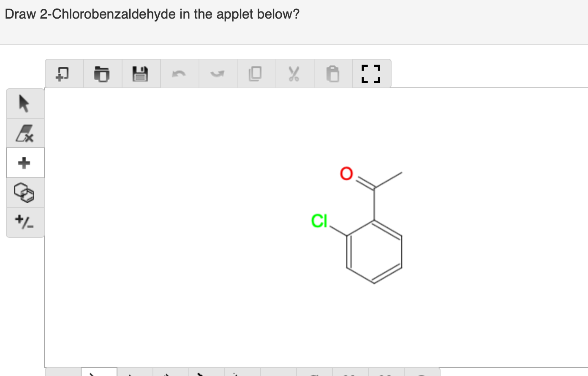Redo the previously undone action
588x376 pixels.
pyautogui.click(x=218, y=73)
